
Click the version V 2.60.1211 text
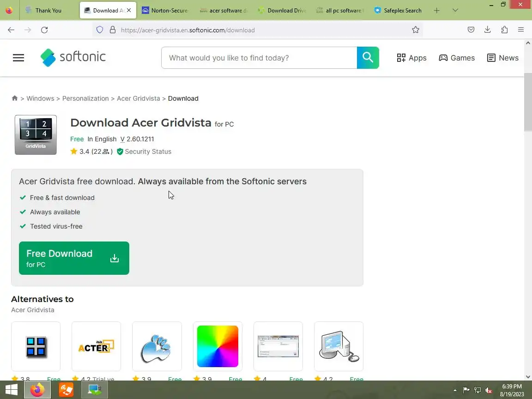(138, 139)
